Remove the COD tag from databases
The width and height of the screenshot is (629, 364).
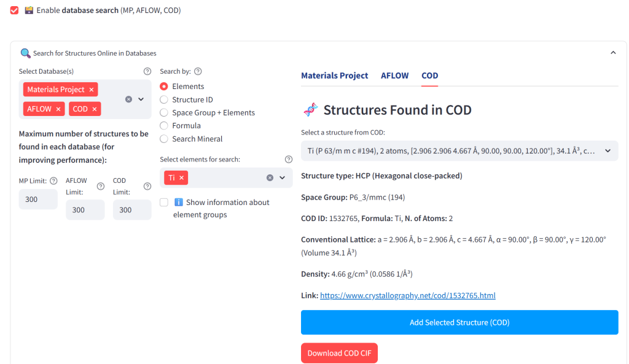pyautogui.click(x=95, y=109)
